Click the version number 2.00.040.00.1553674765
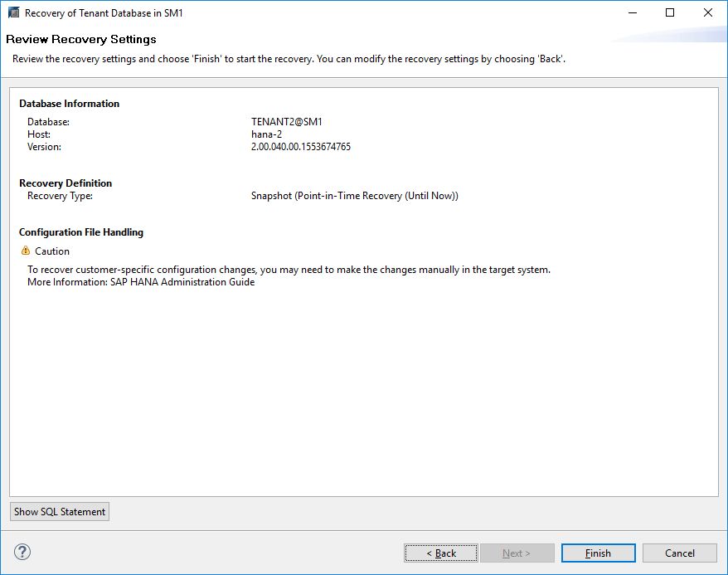 (301, 147)
